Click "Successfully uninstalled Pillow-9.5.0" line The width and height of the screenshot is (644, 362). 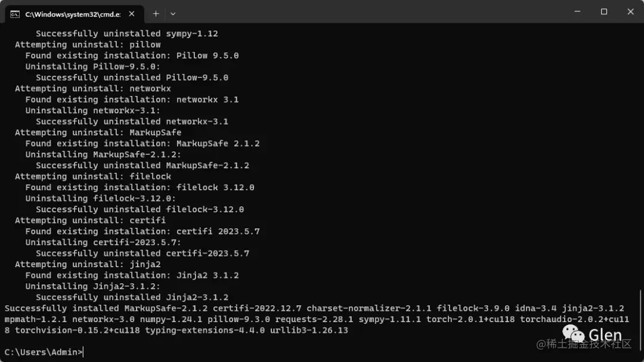click(132, 78)
